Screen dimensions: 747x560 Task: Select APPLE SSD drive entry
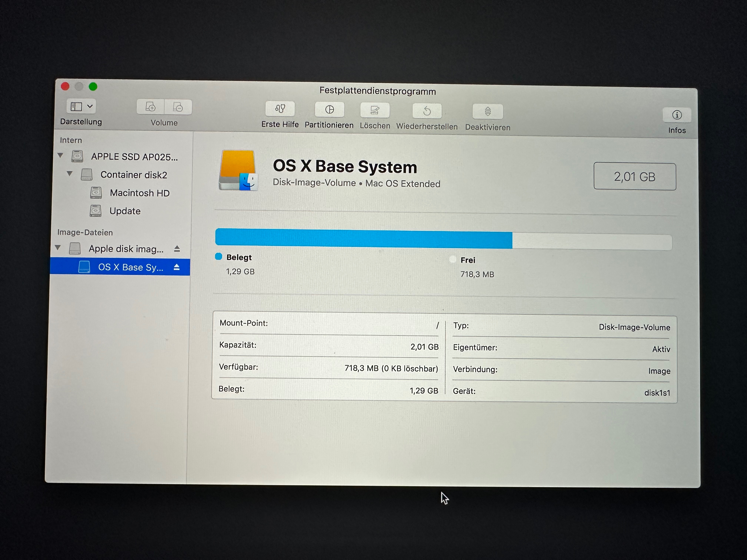coord(134,157)
